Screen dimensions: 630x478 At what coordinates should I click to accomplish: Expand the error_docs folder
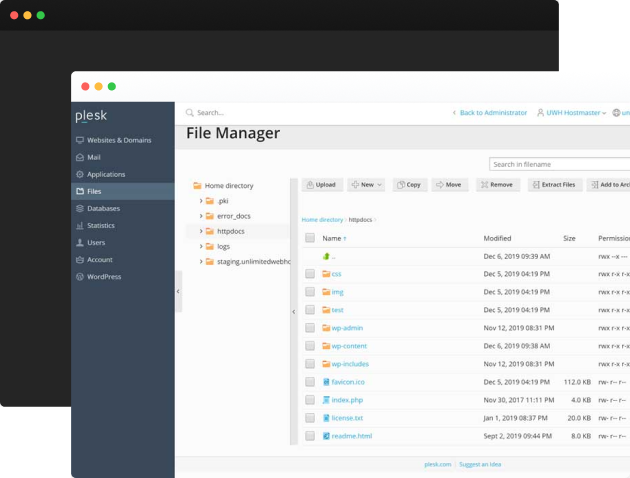201,216
